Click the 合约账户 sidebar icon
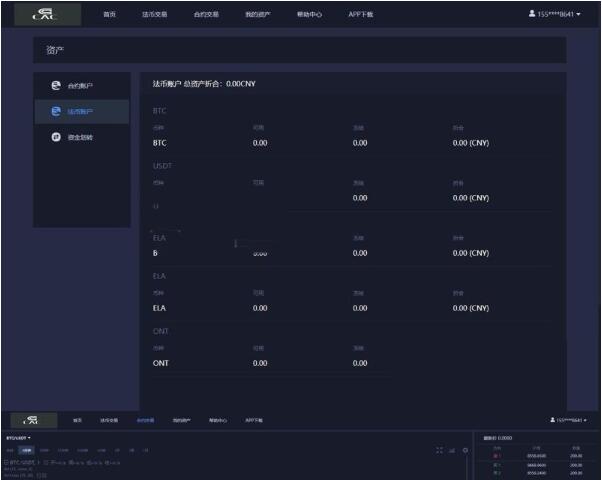This screenshot has width=602, height=480. [56, 85]
